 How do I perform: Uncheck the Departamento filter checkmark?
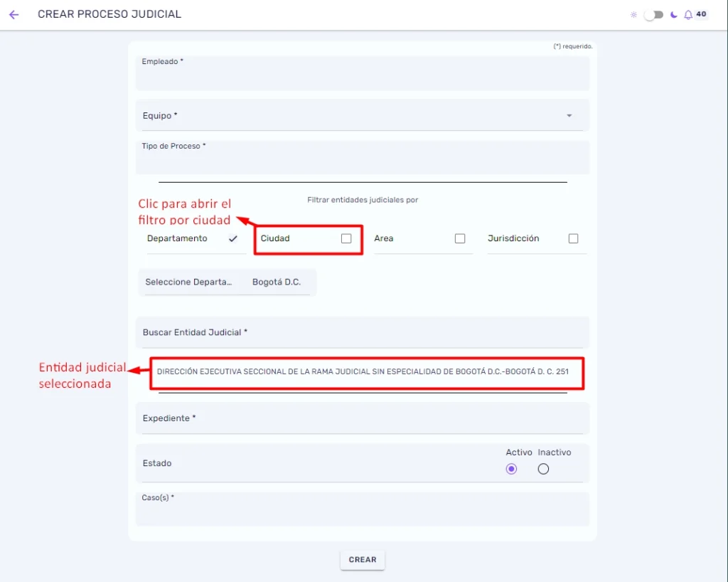pyautogui.click(x=233, y=238)
